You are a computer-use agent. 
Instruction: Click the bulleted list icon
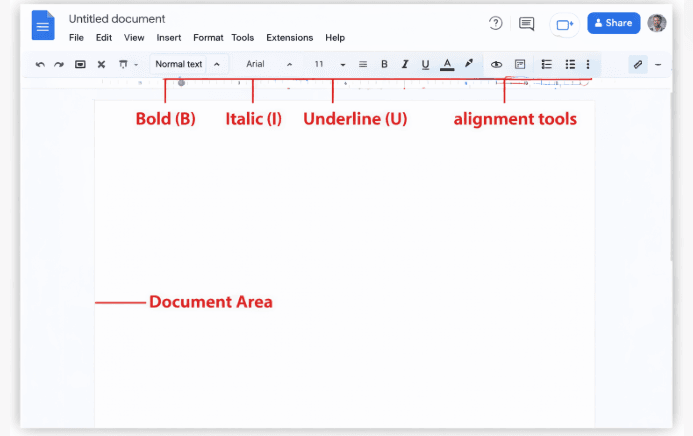(x=570, y=64)
